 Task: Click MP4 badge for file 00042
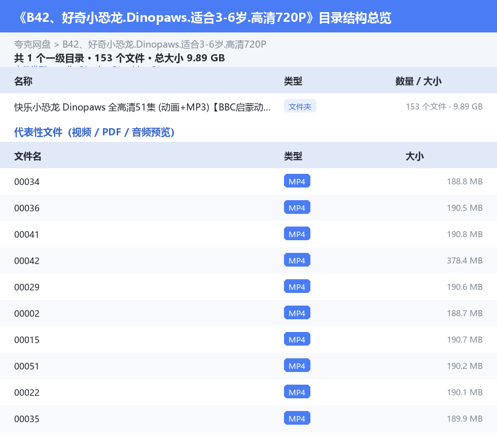[x=297, y=260]
